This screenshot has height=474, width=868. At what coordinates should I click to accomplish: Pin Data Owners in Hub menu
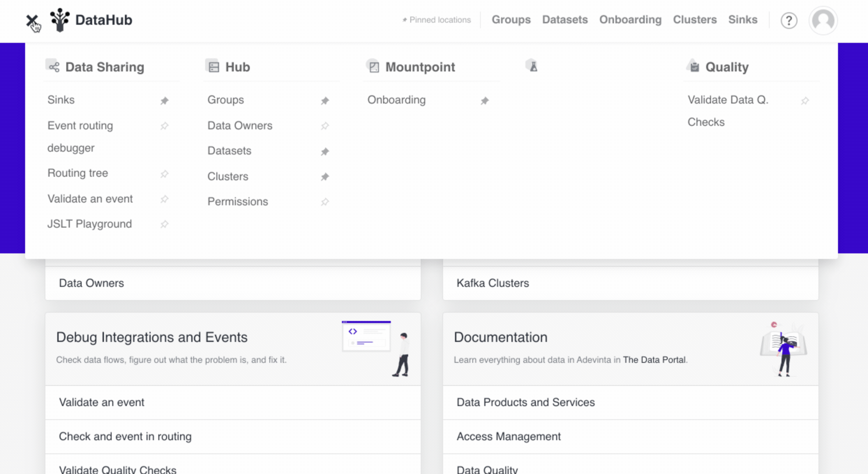325,126
